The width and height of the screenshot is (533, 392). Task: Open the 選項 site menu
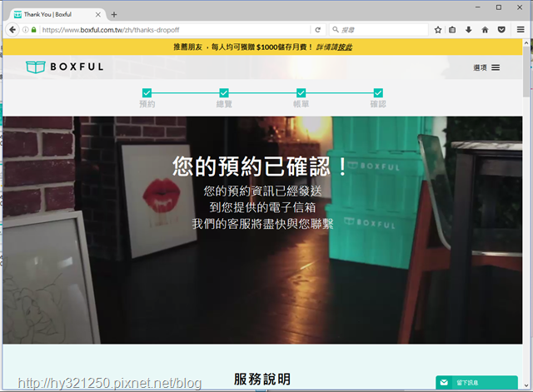click(486, 67)
